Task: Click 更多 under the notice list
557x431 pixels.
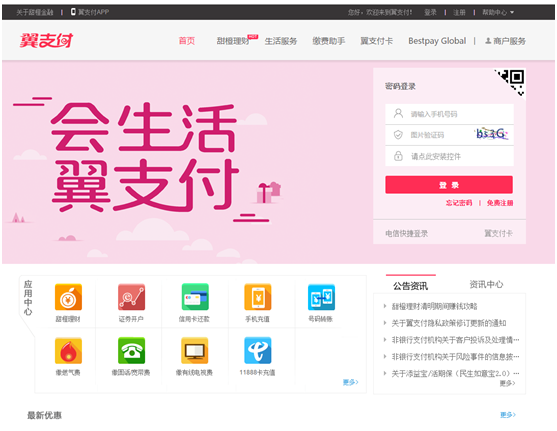Action: click(507, 383)
